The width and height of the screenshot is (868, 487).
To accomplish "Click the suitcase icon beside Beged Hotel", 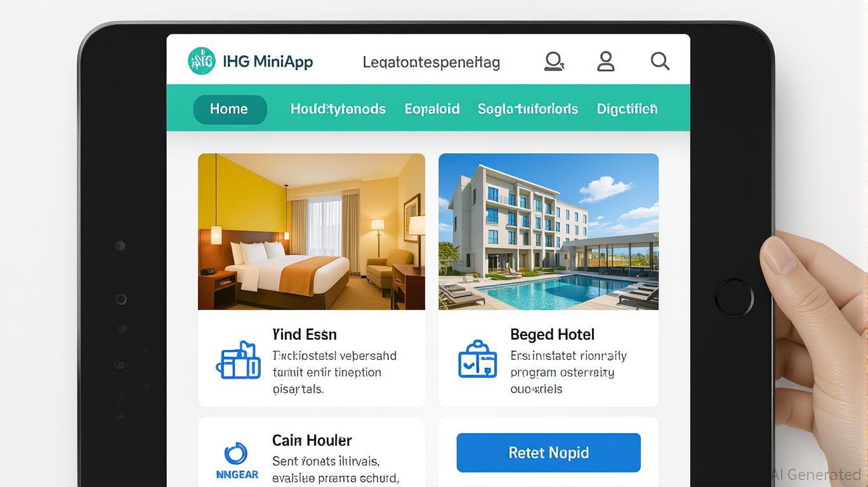I will (477, 360).
